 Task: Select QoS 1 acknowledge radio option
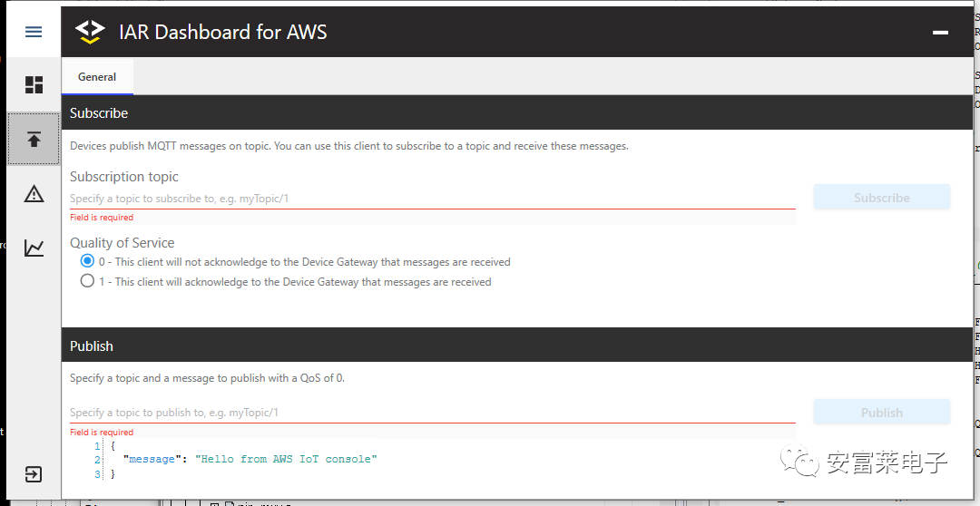point(87,281)
